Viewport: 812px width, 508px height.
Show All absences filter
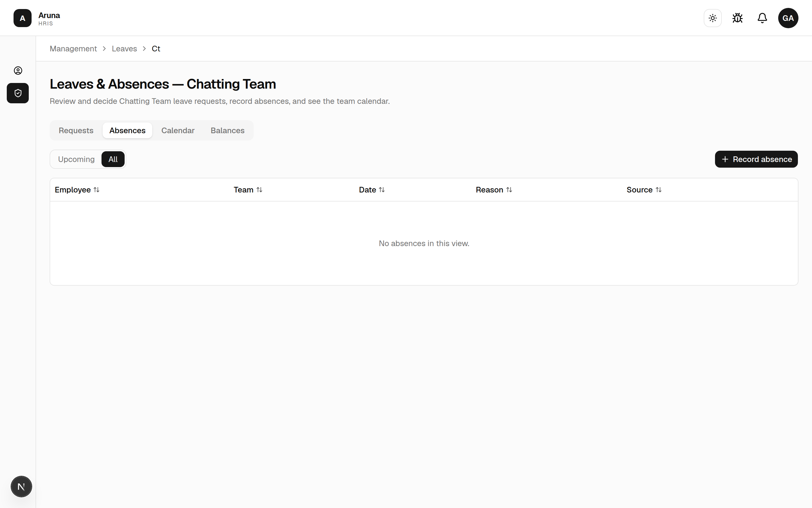click(113, 159)
